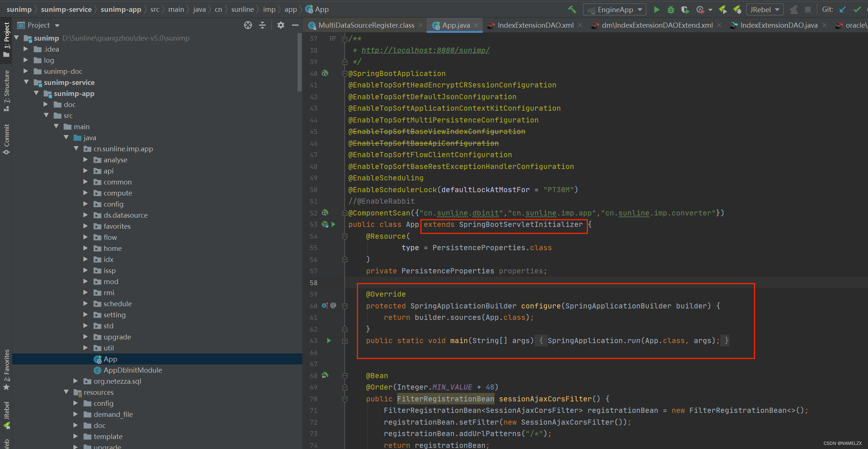The height and width of the screenshot is (449, 868).
Task: Open Project panel settings gear
Action: [281, 25]
